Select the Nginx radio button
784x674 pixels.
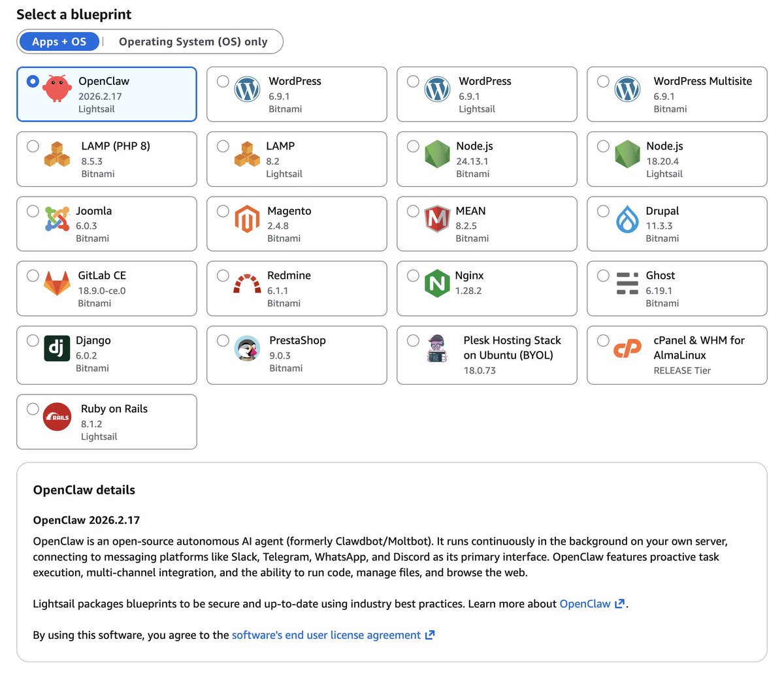[x=413, y=275]
